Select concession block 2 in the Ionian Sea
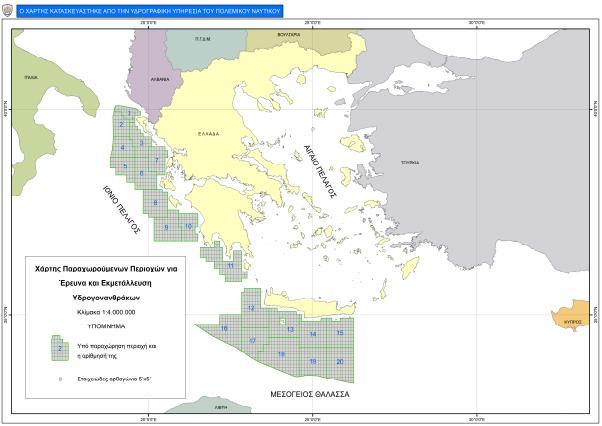Image resolution: width=602 pixels, height=426 pixels. pos(122,124)
